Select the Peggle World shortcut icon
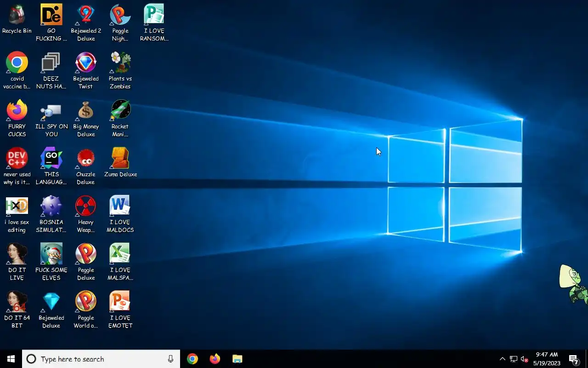The width and height of the screenshot is (588, 368). [x=86, y=302]
